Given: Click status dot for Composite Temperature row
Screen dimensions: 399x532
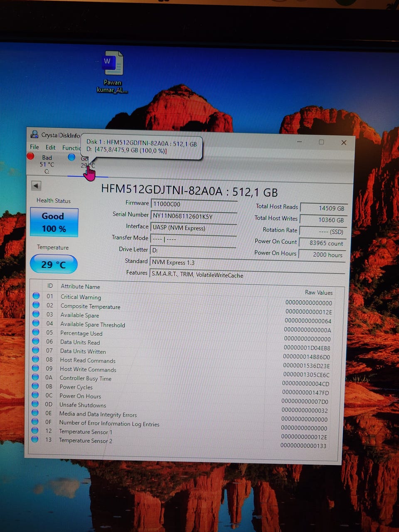Looking at the screenshot, I should 36,305.
